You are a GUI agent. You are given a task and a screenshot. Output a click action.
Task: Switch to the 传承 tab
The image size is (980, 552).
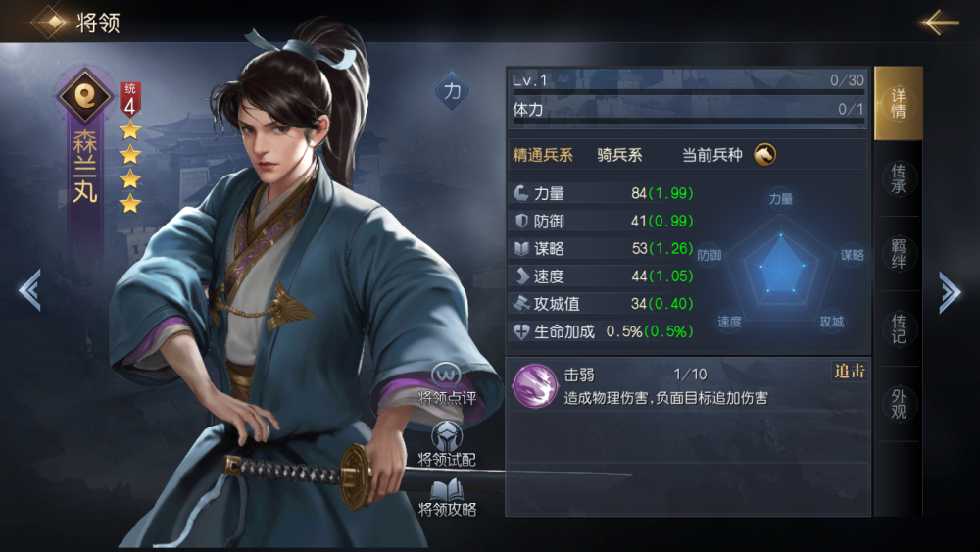[898, 178]
